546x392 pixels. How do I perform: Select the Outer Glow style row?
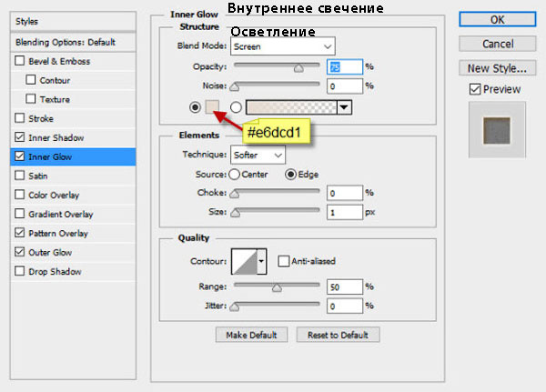click(73, 252)
